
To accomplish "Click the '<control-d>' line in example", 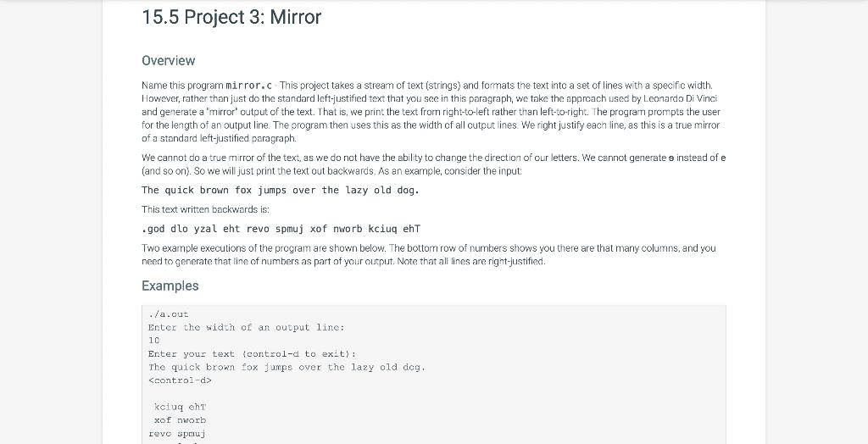I will pos(180,380).
